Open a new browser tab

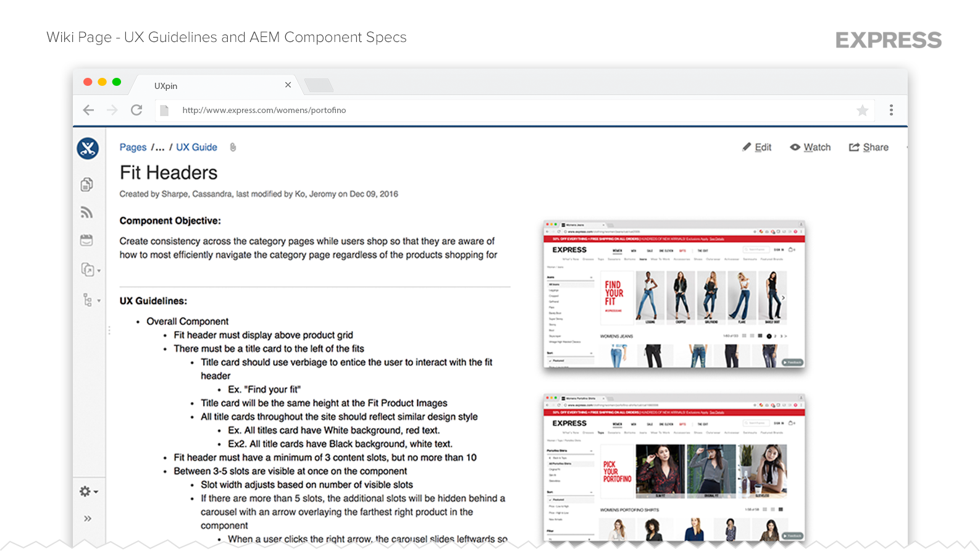pyautogui.click(x=319, y=85)
